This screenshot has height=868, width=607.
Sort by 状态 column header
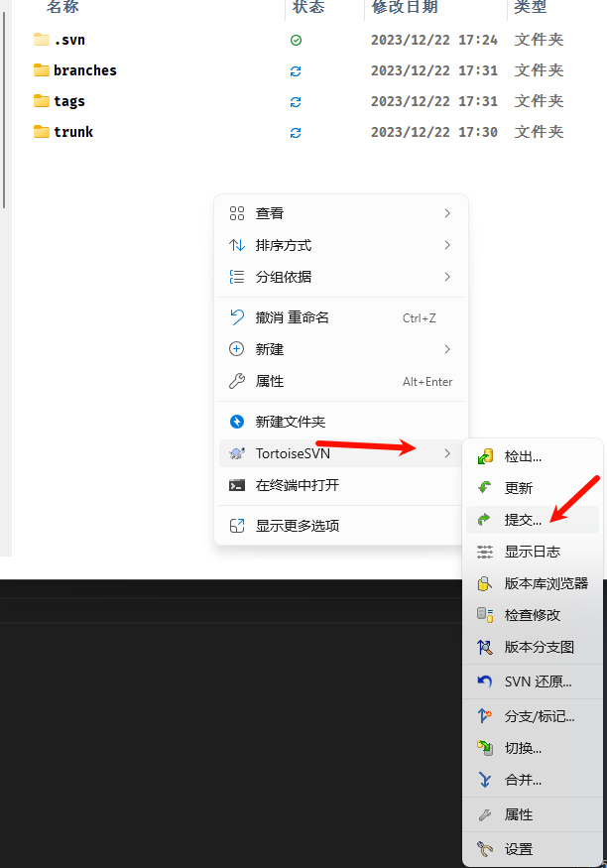(308, 7)
